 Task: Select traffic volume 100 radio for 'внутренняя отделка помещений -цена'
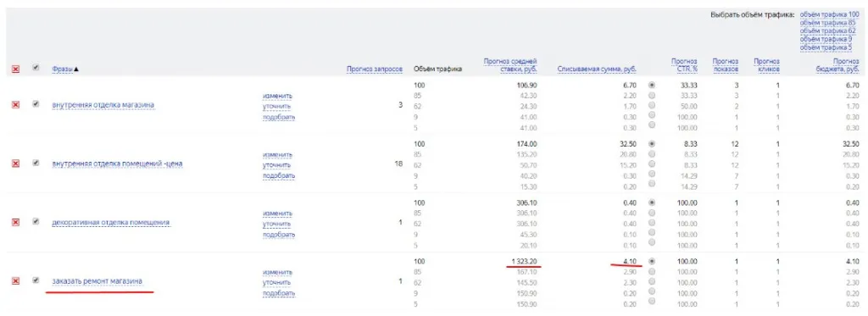652,143
